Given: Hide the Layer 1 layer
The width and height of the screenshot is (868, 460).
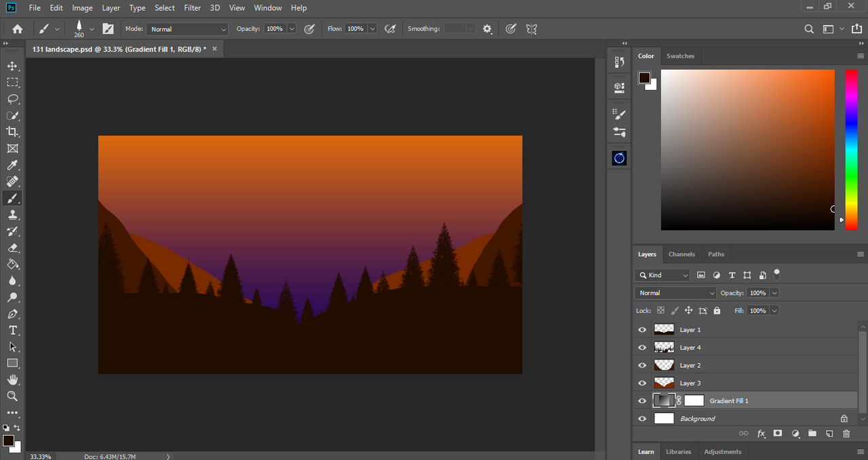Looking at the screenshot, I should point(642,330).
